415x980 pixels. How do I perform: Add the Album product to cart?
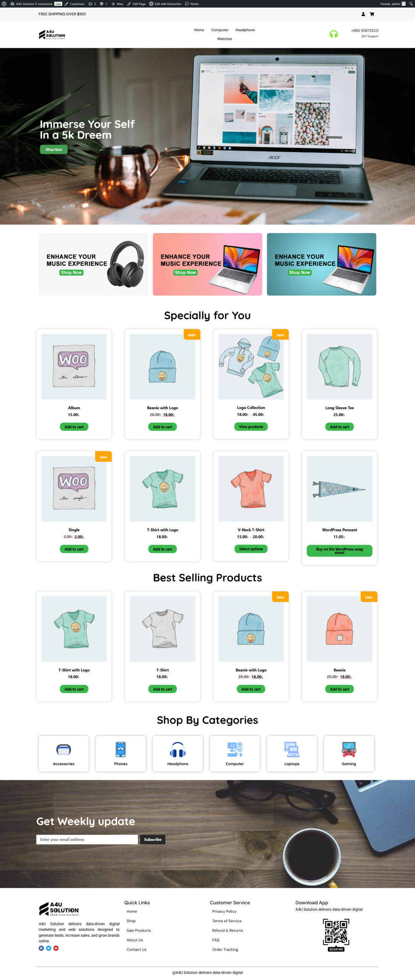click(x=74, y=426)
